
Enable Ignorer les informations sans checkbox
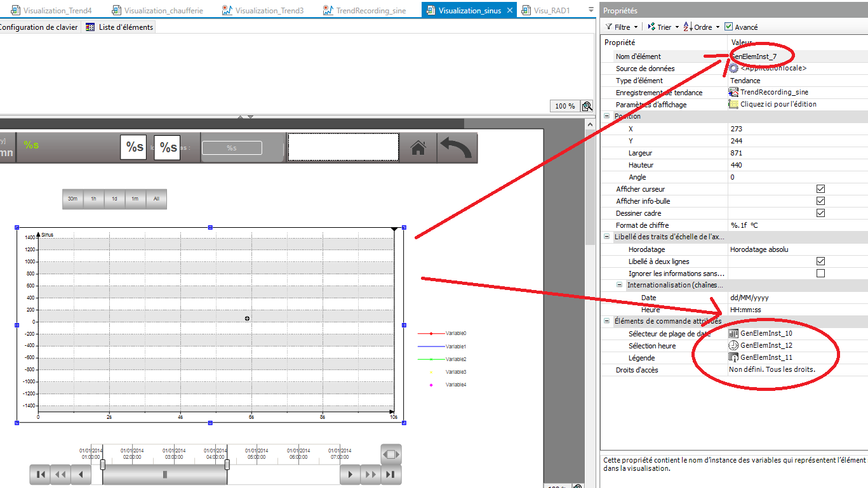point(820,274)
